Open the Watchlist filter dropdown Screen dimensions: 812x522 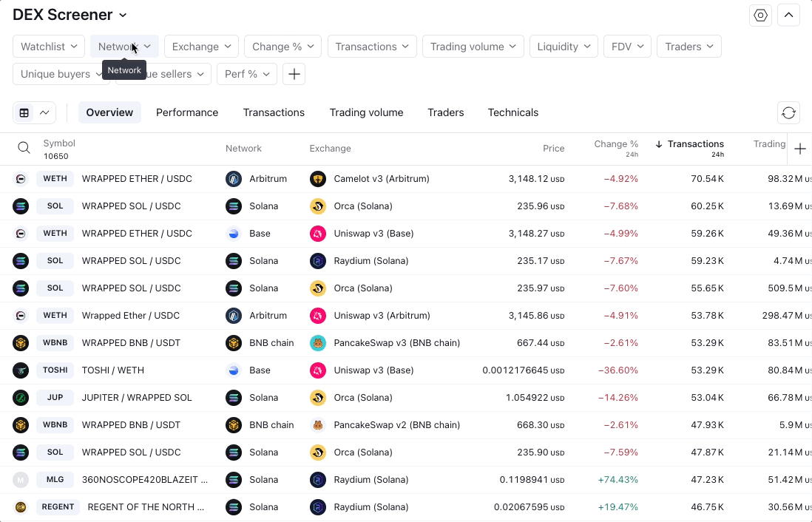[x=49, y=47]
